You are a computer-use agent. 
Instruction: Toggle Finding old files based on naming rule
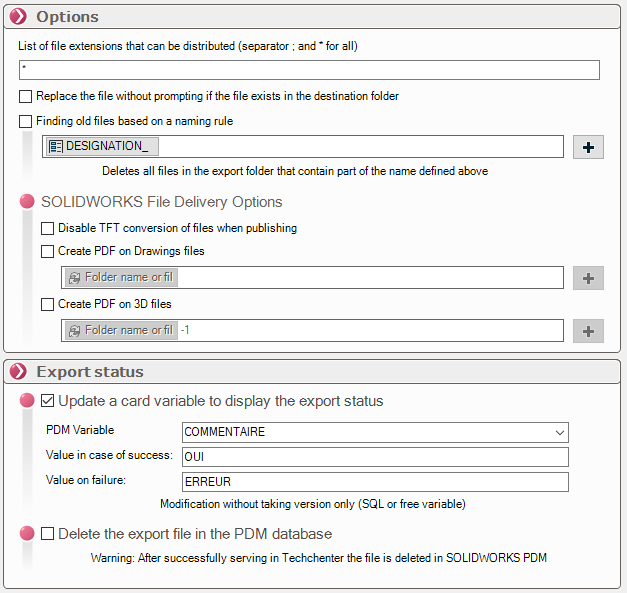pos(26,121)
